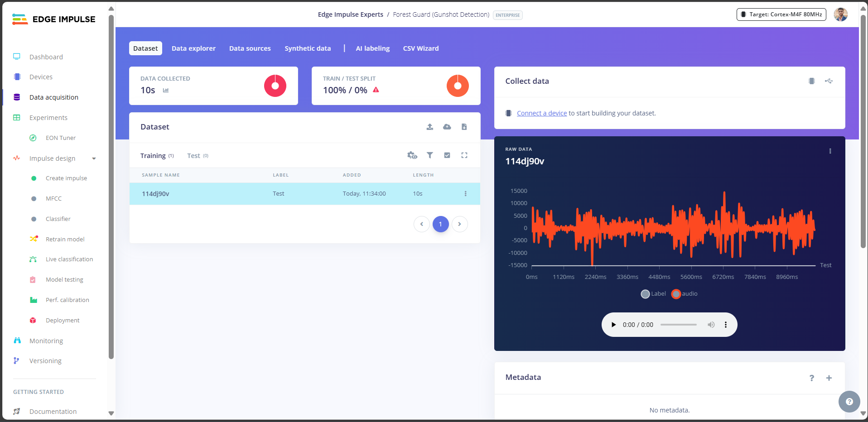Switch to the Data sources tab
The image size is (868, 422).
pos(250,48)
